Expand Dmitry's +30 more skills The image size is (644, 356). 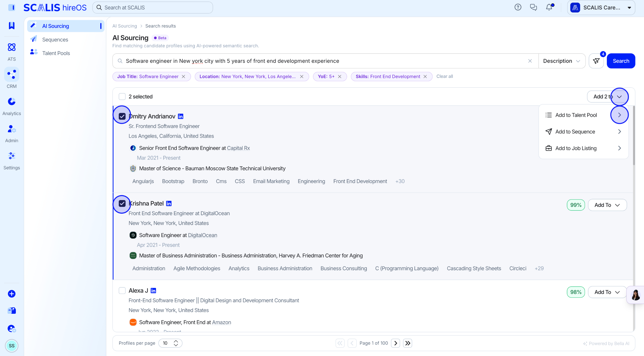coord(400,181)
